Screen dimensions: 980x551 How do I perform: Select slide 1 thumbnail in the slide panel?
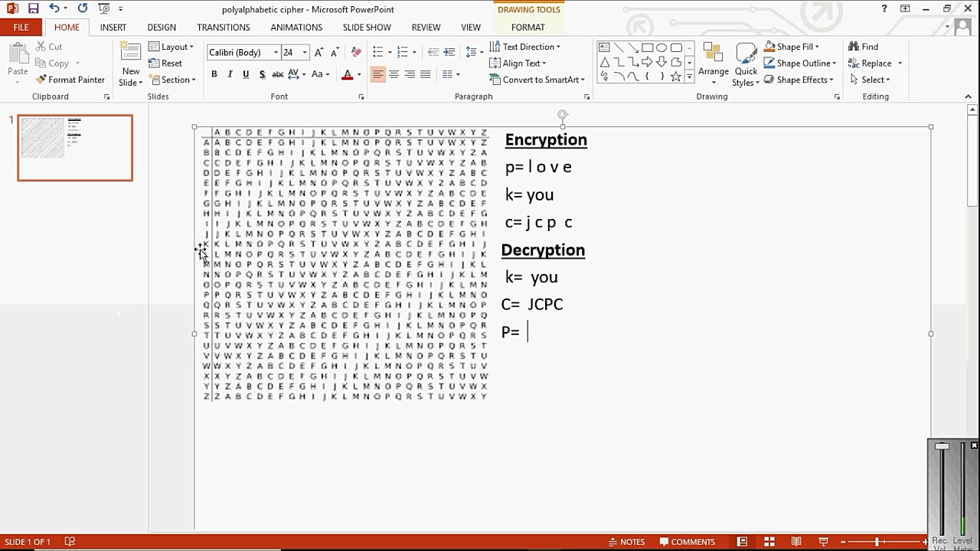coord(75,148)
